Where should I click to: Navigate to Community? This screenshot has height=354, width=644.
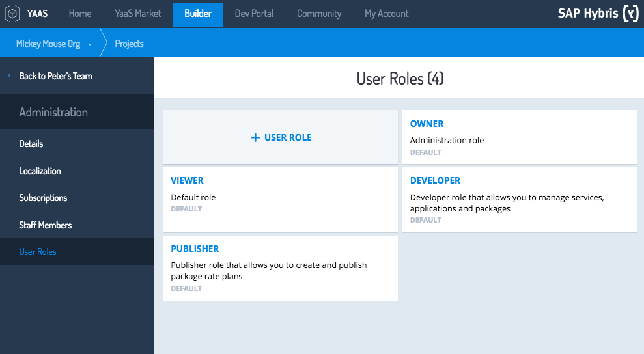(x=319, y=14)
